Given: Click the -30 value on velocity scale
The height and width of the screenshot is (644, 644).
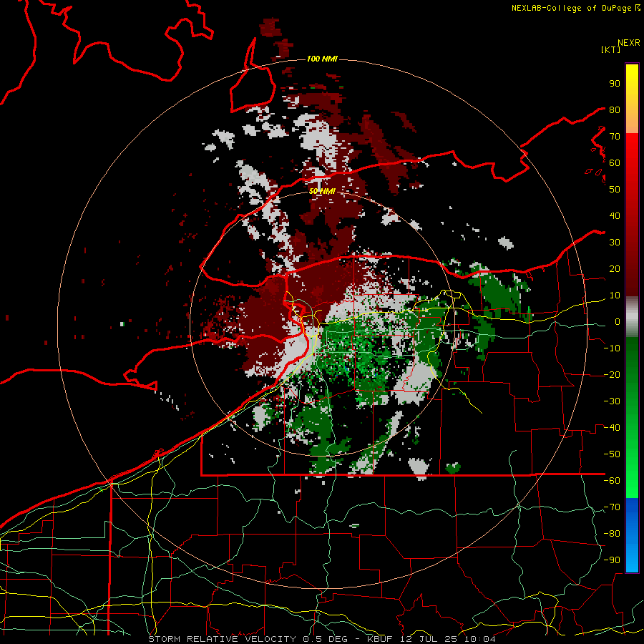Looking at the screenshot, I should [612, 401].
